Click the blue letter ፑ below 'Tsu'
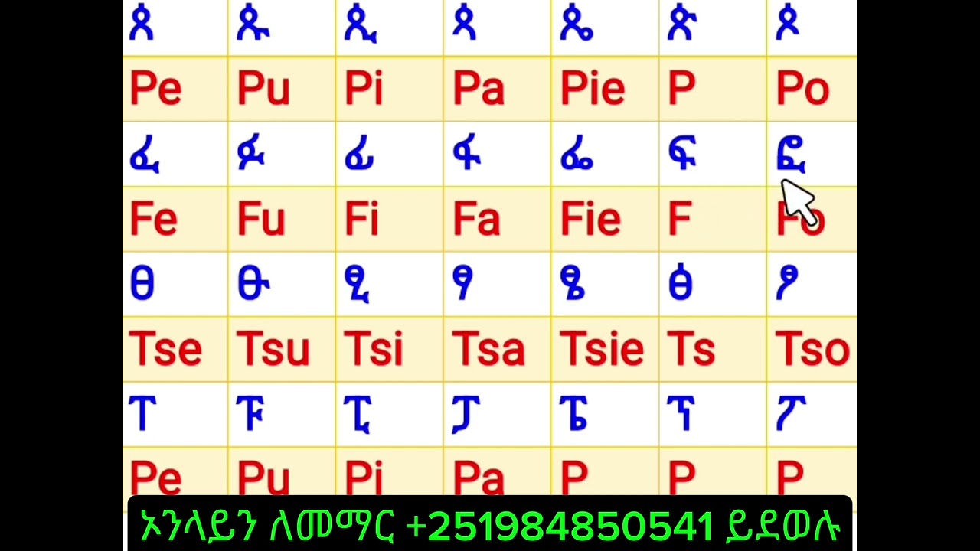This screenshot has height=551, width=980. pos(250,414)
